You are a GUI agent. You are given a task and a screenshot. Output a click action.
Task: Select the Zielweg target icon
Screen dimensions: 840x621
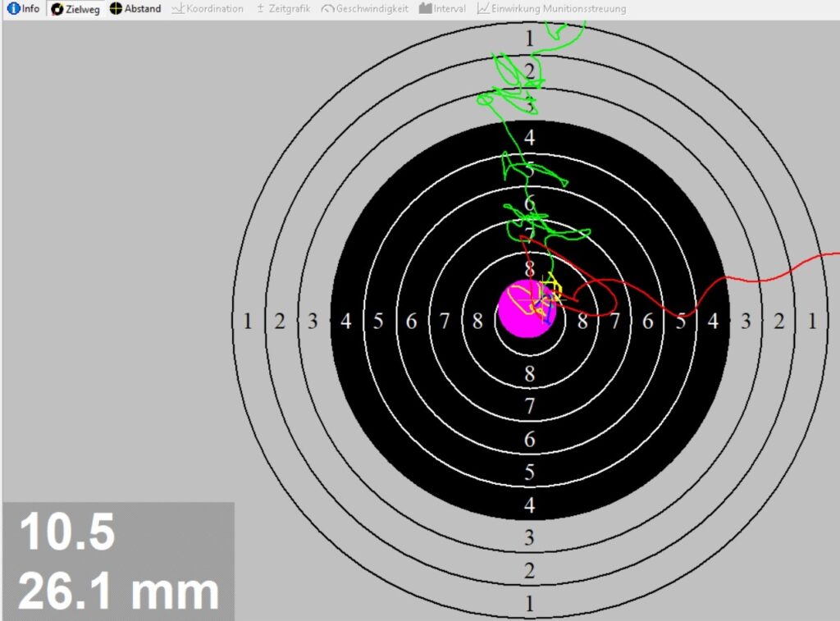[57, 9]
